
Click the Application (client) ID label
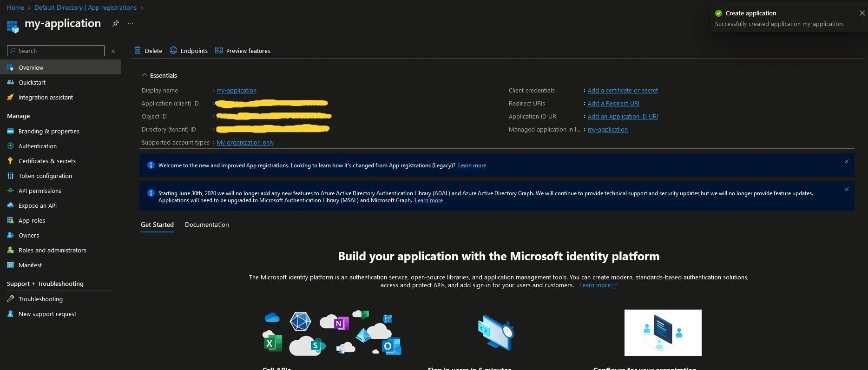170,103
